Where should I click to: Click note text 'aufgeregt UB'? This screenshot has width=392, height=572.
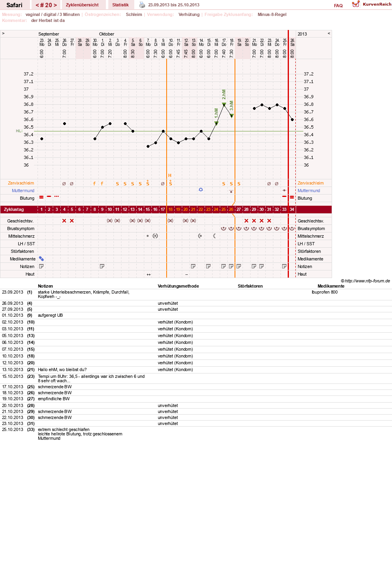[50, 315]
